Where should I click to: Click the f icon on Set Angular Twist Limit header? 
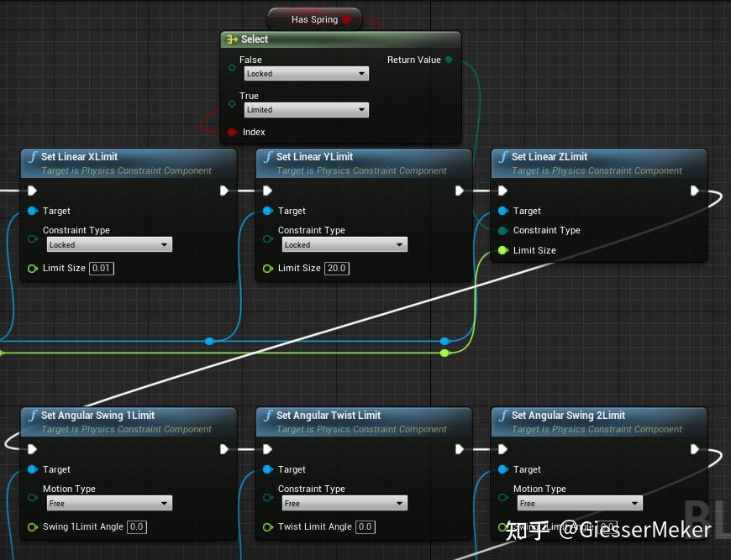(266, 416)
